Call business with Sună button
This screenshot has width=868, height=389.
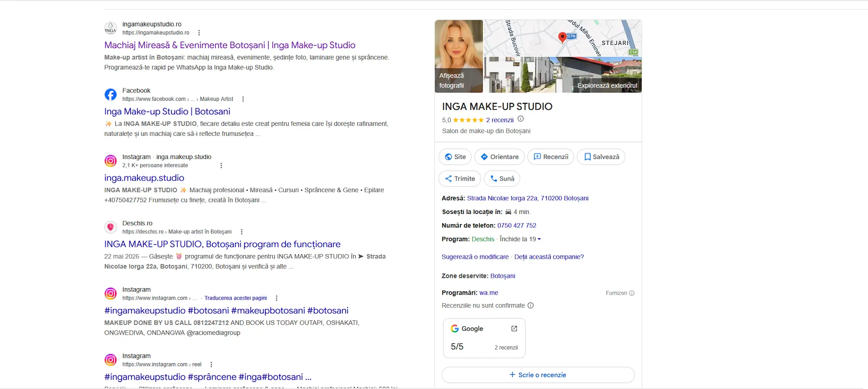(x=502, y=178)
